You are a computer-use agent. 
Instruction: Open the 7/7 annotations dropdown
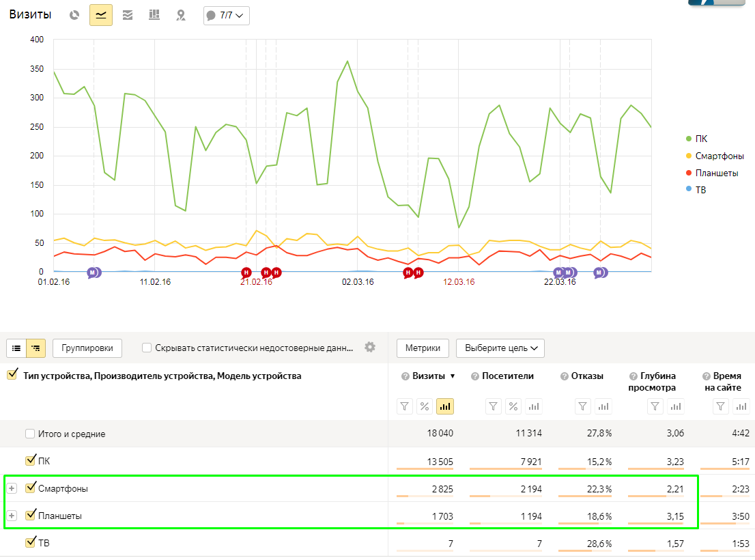click(x=227, y=15)
